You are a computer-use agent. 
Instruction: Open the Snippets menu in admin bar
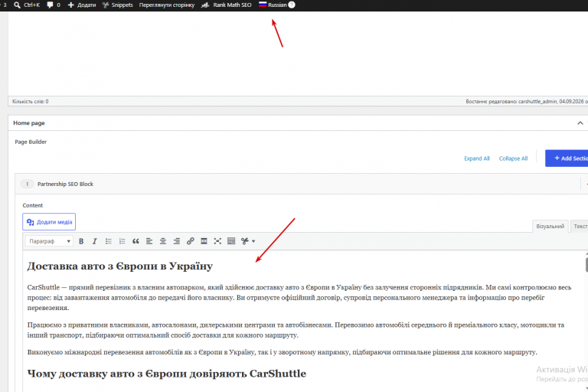coord(117,5)
